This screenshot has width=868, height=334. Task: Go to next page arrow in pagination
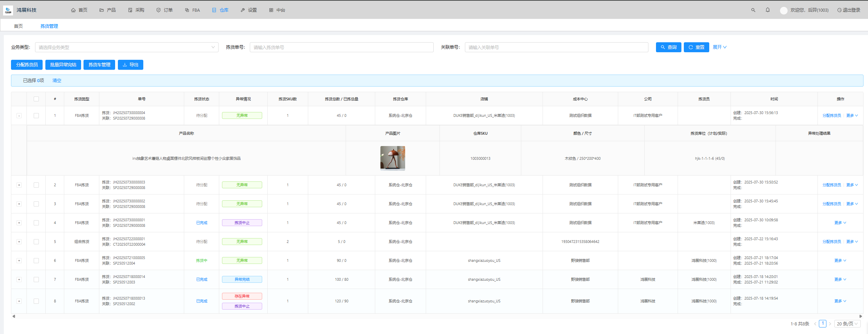830,324
